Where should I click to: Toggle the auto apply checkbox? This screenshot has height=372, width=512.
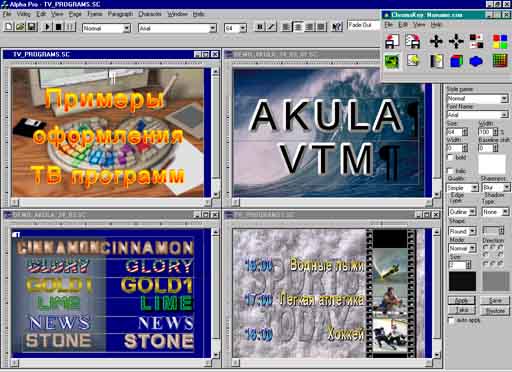[x=451, y=320]
